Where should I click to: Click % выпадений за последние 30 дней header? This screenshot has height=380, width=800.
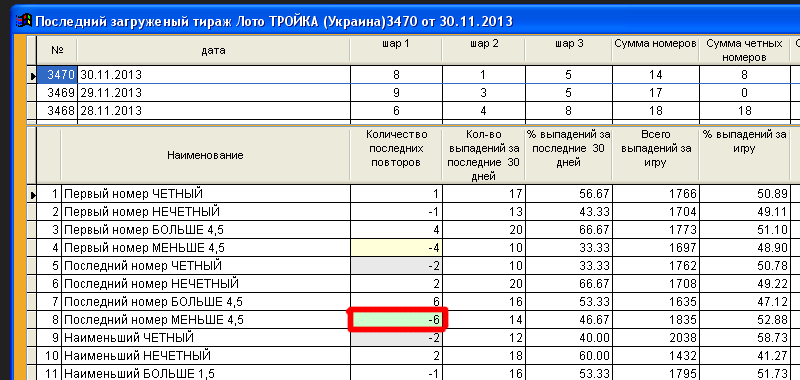pyautogui.click(x=568, y=155)
